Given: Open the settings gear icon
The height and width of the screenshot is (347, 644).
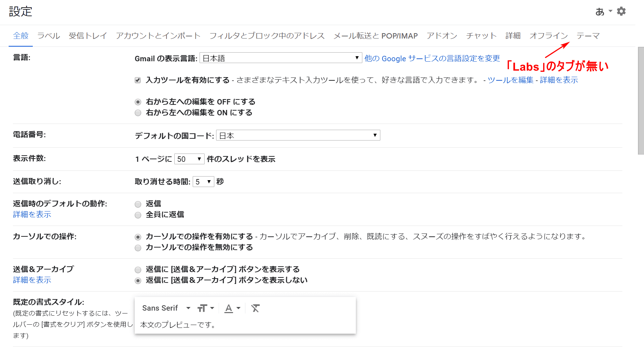Looking at the screenshot, I should click(621, 11).
